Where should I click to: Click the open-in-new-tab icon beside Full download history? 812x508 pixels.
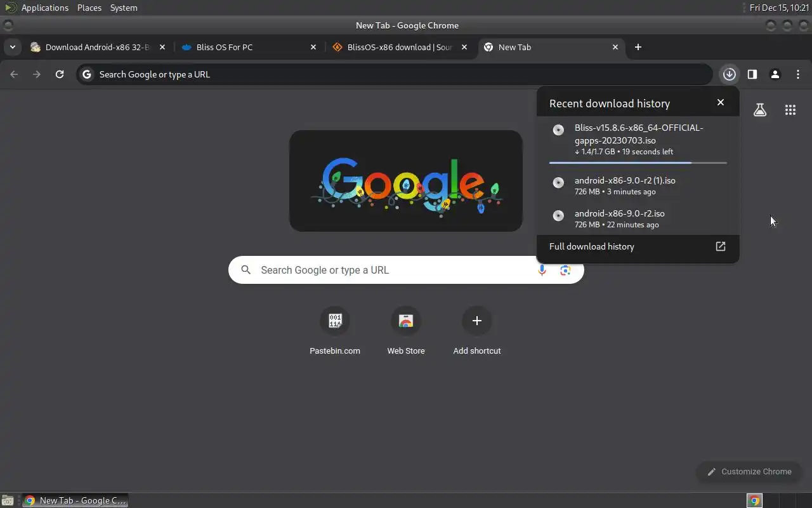coord(721,246)
